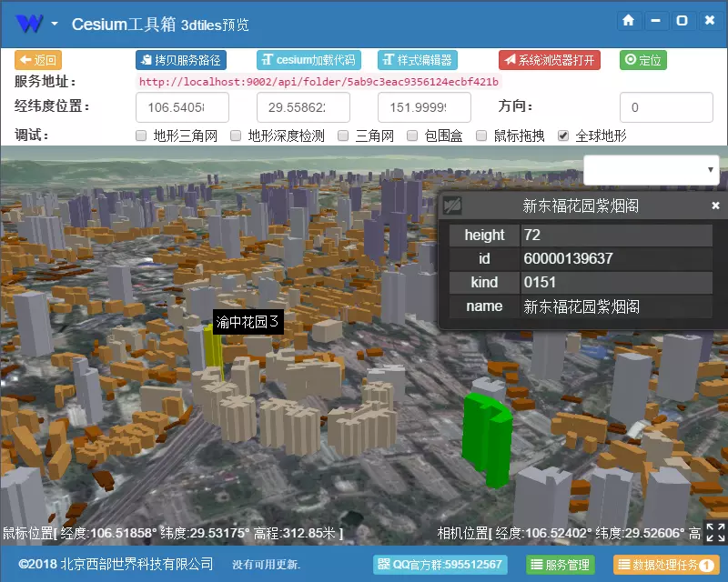Focus the latitude field 29.55862
The width and height of the screenshot is (728, 582).
click(304, 107)
